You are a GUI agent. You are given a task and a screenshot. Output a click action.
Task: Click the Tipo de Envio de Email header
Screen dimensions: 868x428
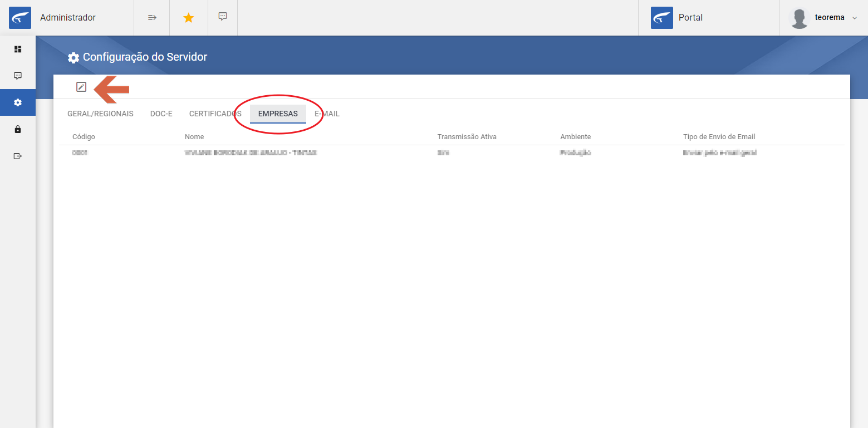719,137
